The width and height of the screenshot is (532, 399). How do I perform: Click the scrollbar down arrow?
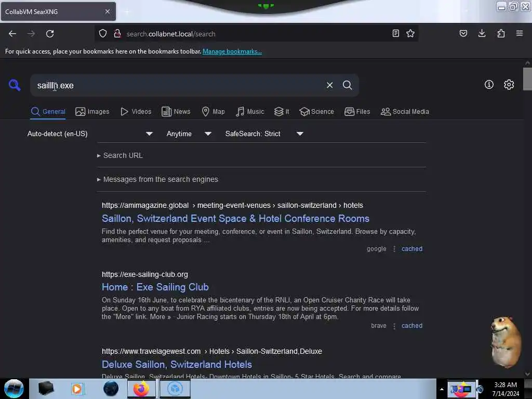click(527, 374)
